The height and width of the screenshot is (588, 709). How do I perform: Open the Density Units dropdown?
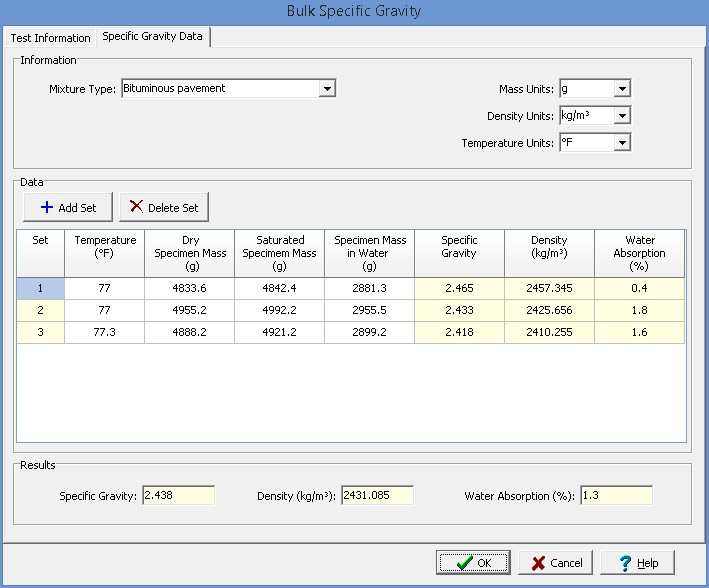pos(622,116)
